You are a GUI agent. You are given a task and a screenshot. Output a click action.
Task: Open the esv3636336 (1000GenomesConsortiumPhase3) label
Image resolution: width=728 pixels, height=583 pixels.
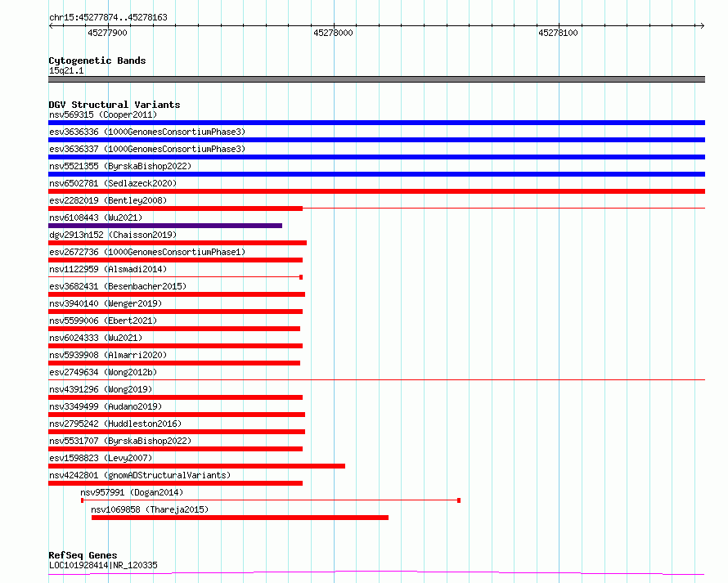tap(147, 132)
